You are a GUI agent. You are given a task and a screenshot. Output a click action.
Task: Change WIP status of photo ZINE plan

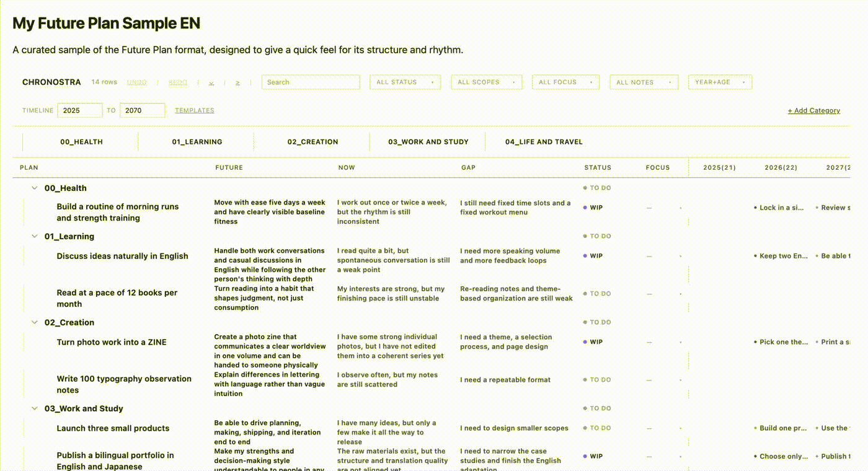point(593,342)
